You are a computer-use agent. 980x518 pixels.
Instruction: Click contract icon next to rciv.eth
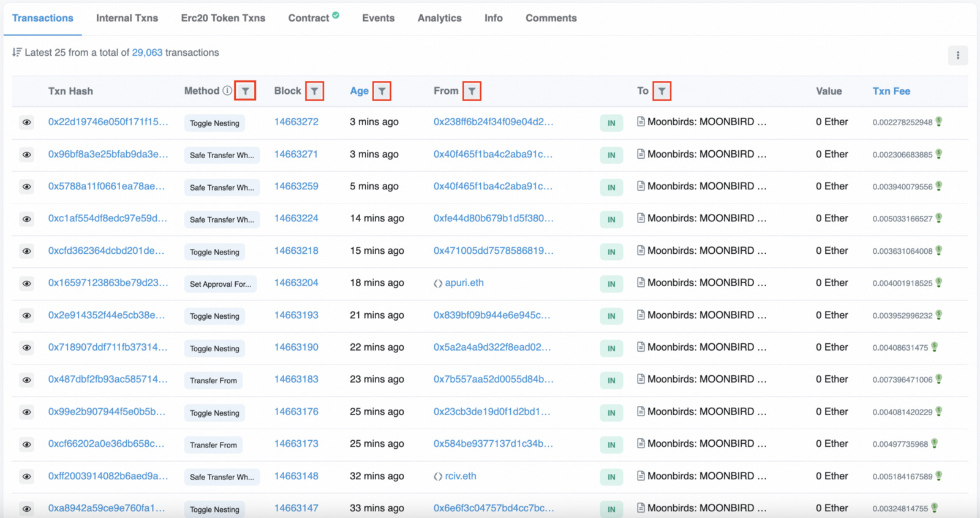(438, 476)
